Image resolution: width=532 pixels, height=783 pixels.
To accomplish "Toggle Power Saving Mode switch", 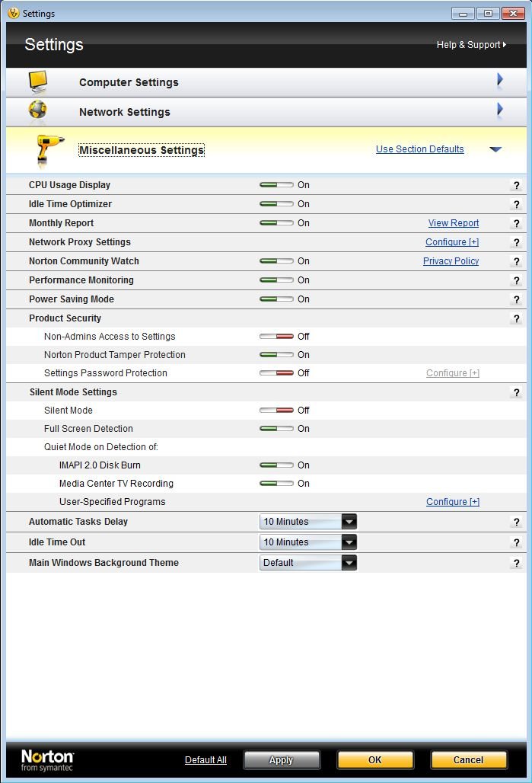I will [x=276, y=299].
